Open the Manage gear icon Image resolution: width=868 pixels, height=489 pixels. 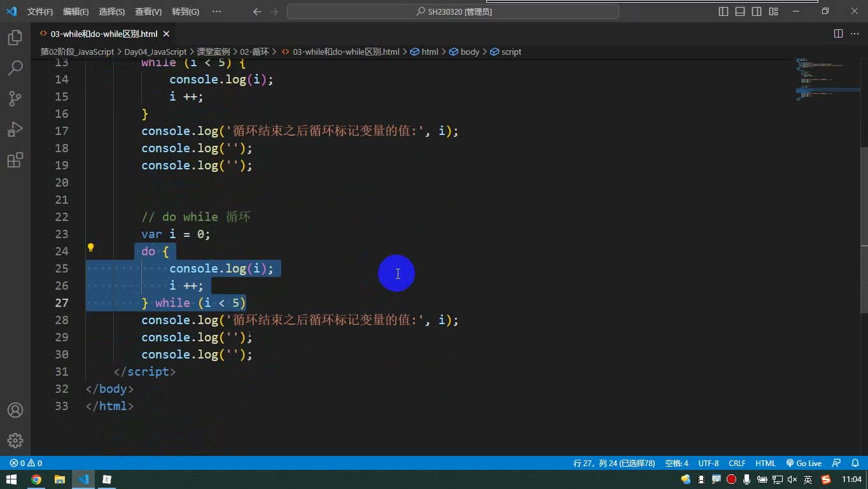click(x=15, y=440)
